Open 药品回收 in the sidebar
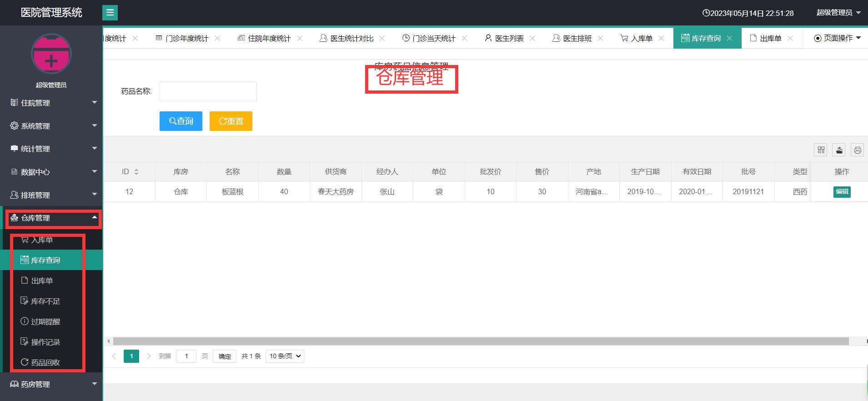This screenshot has width=868, height=401. 51,362
